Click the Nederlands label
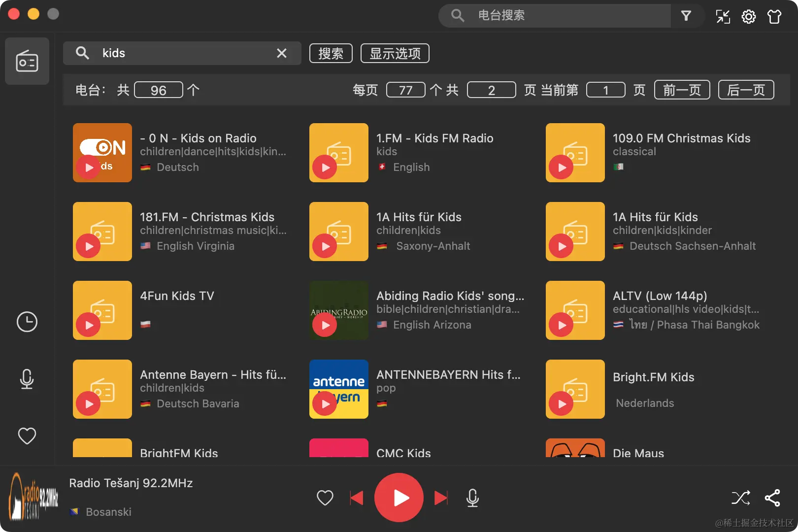The width and height of the screenshot is (798, 532). point(645,403)
